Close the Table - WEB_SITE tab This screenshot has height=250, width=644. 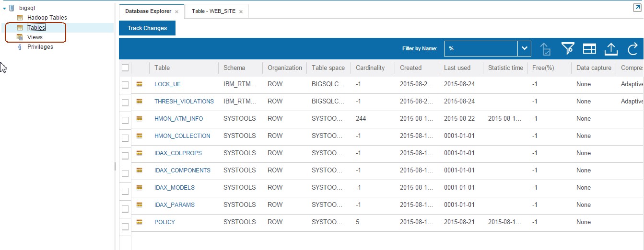click(x=241, y=11)
